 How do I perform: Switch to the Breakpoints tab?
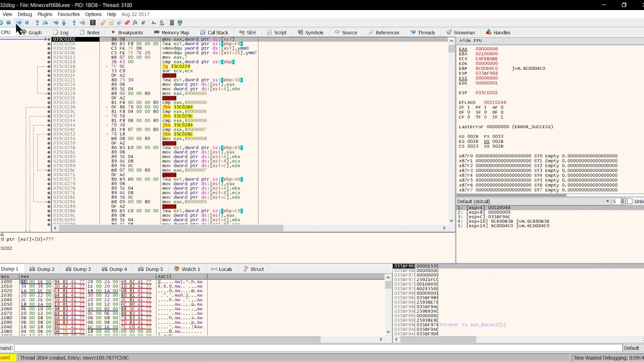point(127,33)
